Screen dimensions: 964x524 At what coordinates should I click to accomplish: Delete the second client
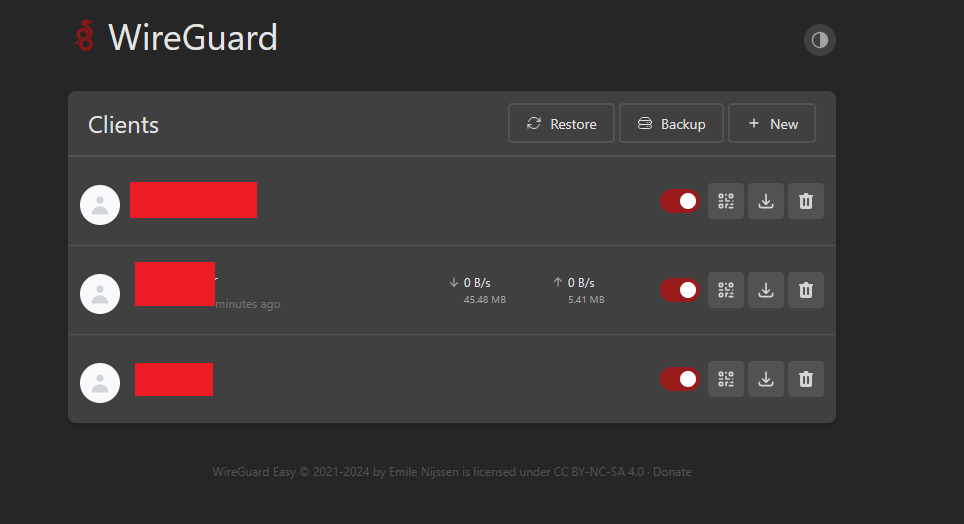[x=806, y=290]
